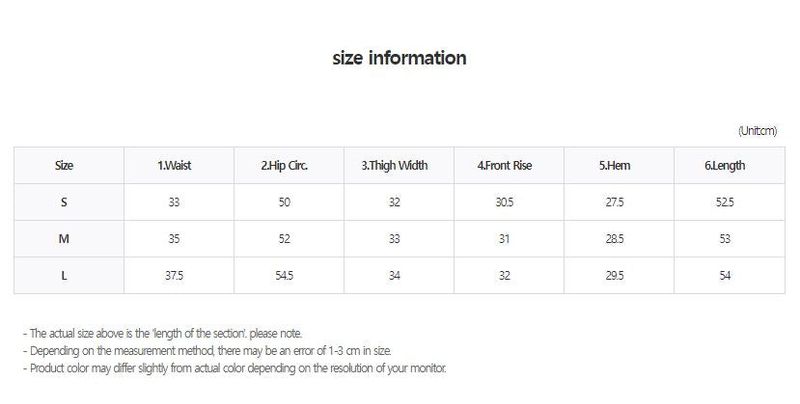Screen dimensions: 800x404
Task: Select the L size row label
Action: [69, 275]
